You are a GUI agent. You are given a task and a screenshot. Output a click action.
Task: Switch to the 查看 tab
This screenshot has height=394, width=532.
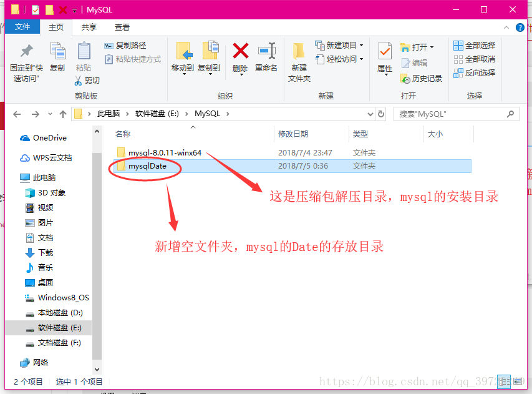point(122,27)
